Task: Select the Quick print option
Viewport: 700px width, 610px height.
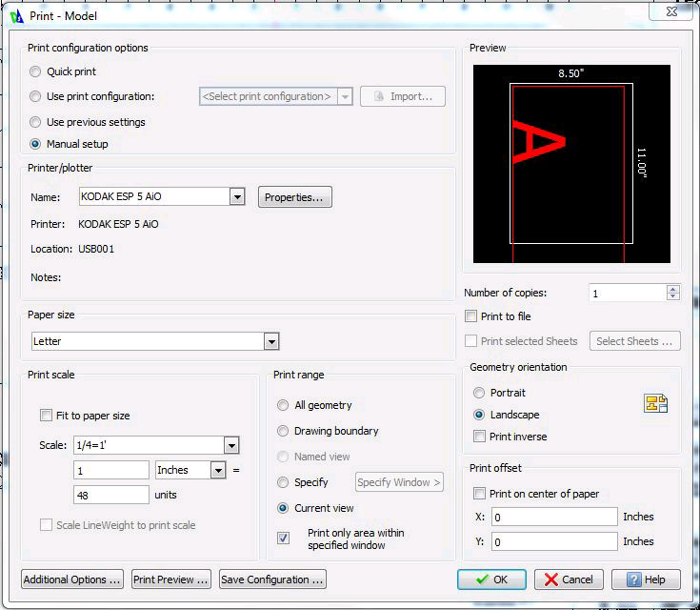Action: point(35,71)
